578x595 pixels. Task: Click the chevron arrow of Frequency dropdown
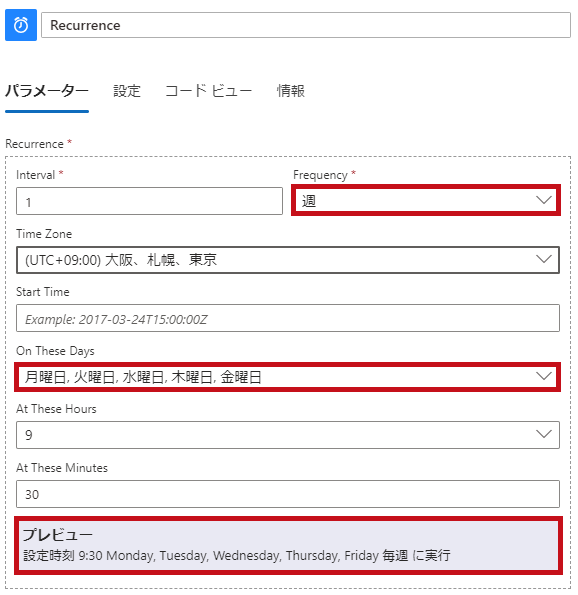coord(543,200)
